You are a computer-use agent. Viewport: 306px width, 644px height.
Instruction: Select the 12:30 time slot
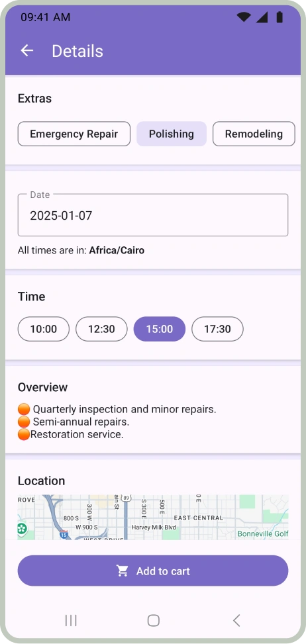pos(101,329)
